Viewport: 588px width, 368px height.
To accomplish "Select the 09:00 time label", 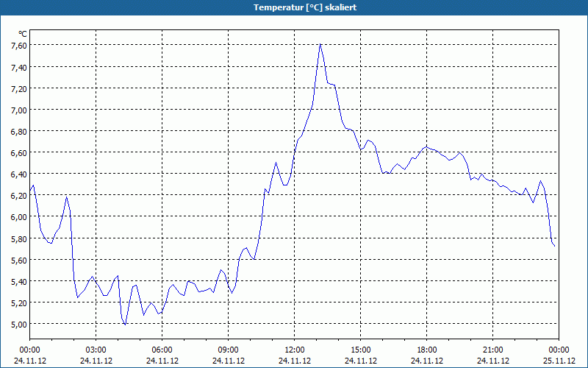I will pyautogui.click(x=229, y=350).
